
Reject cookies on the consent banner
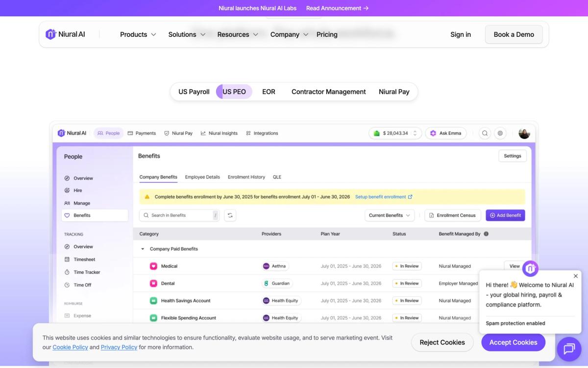coord(442,342)
